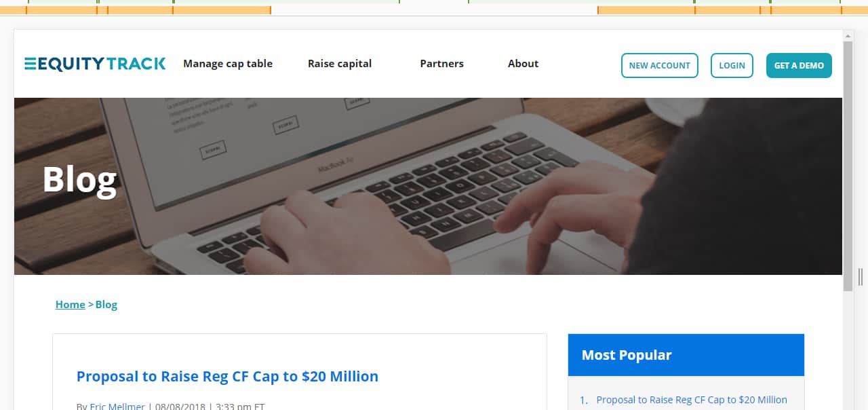Open the Manage cap table menu

[x=228, y=64]
